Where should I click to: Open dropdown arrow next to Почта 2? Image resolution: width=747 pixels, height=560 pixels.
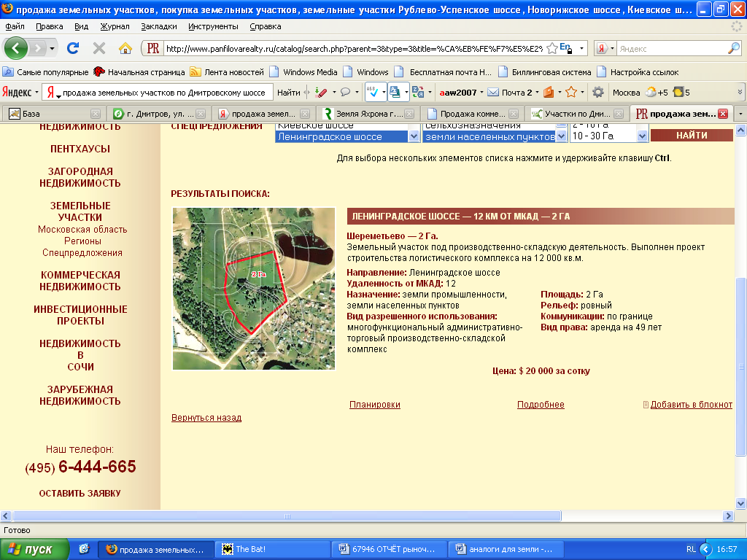537,93
